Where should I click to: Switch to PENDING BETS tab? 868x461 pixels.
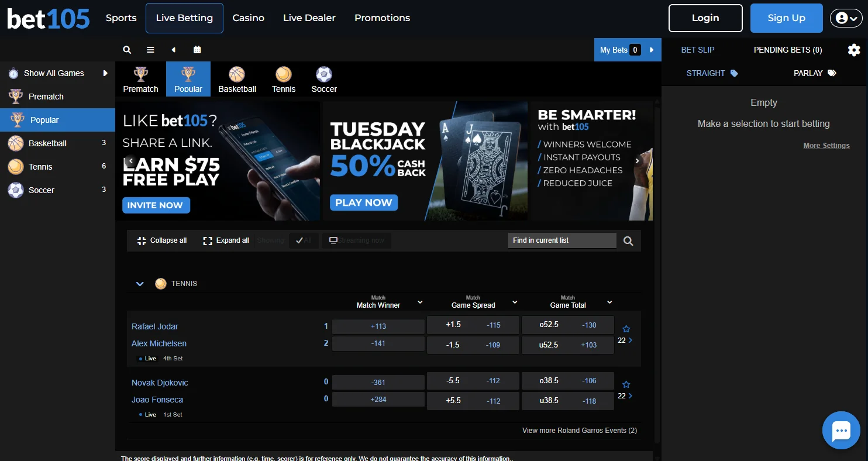(x=788, y=50)
